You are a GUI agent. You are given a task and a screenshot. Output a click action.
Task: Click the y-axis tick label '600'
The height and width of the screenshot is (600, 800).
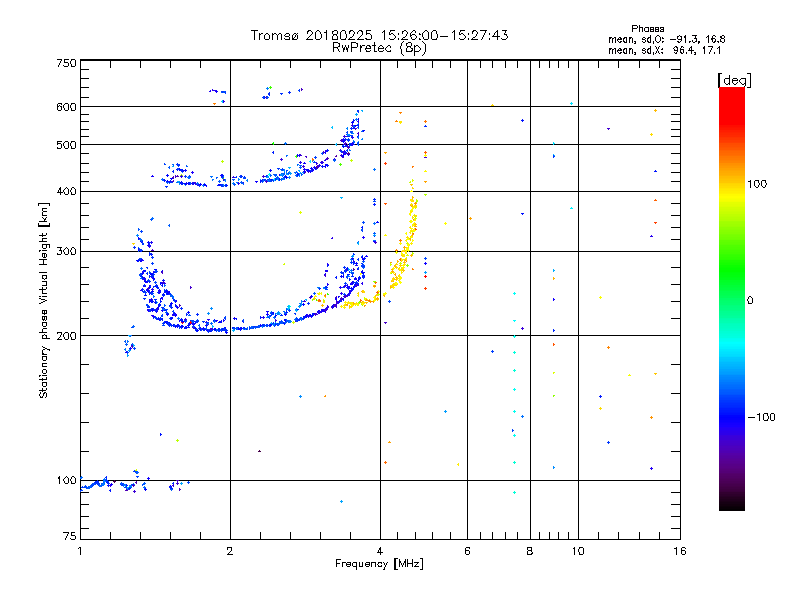click(66, 107)
